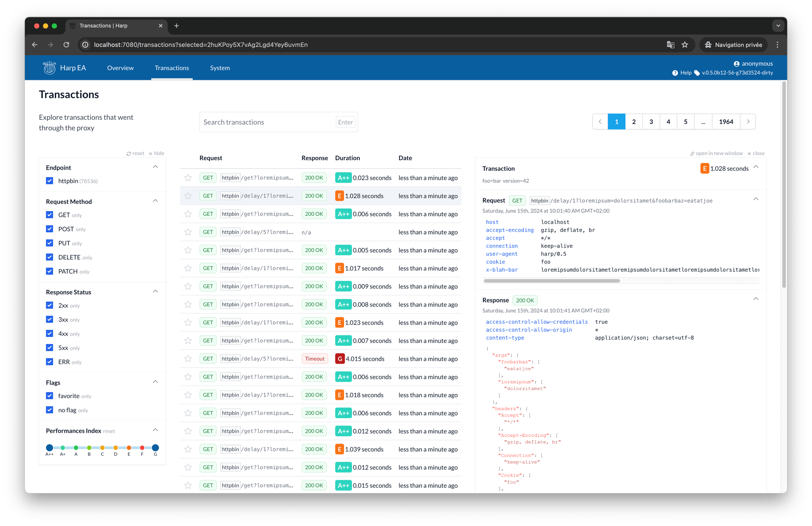This screenshot has height=526, width=812.
Task: Uncheck the httpbin endpoint checkbox
Action: pyautogui.click(x=49, y=181)
